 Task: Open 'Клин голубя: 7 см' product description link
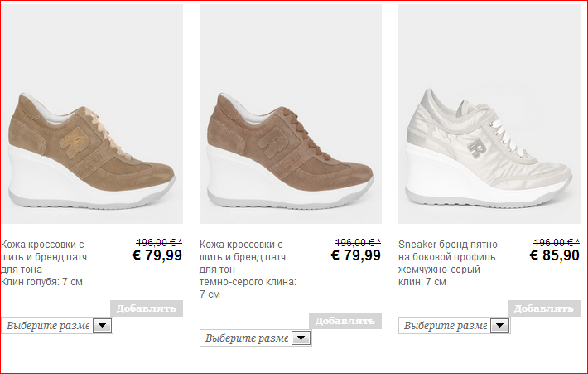(x=41, y=282)
